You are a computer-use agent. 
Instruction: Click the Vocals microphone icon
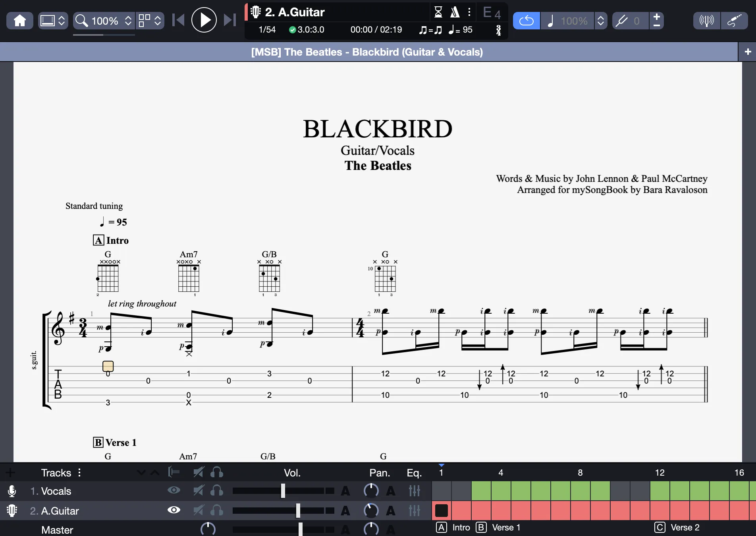click(x=12, y=491)
